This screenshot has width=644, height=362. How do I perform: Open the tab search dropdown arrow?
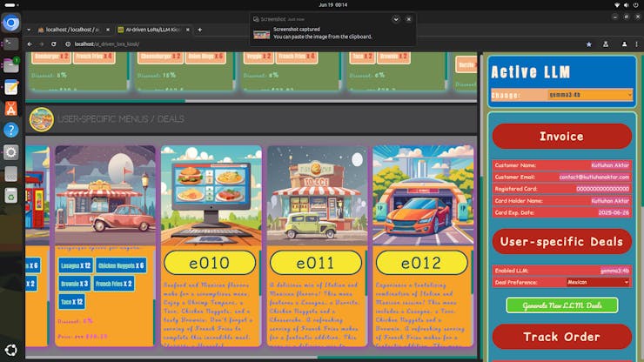point(29,30)
